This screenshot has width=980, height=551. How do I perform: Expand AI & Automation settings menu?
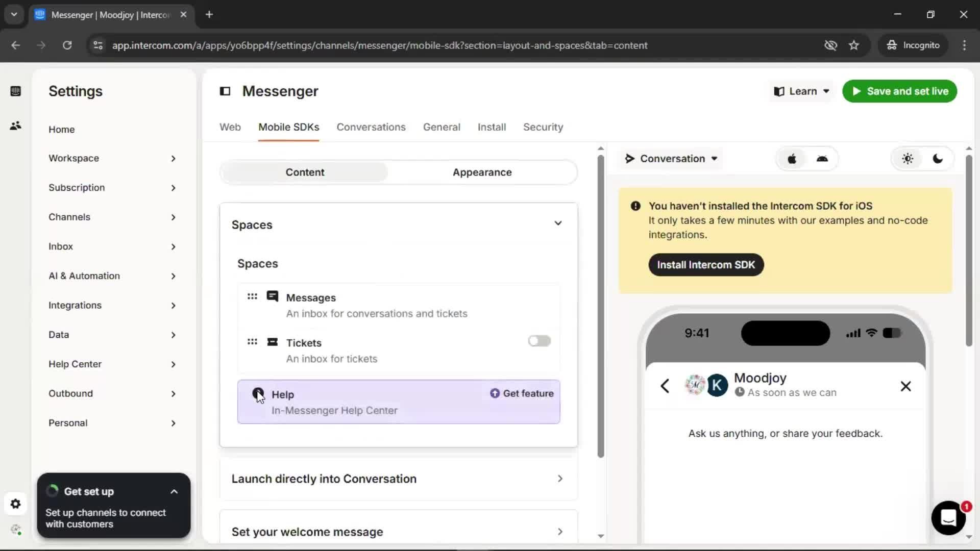click(112, 276)
